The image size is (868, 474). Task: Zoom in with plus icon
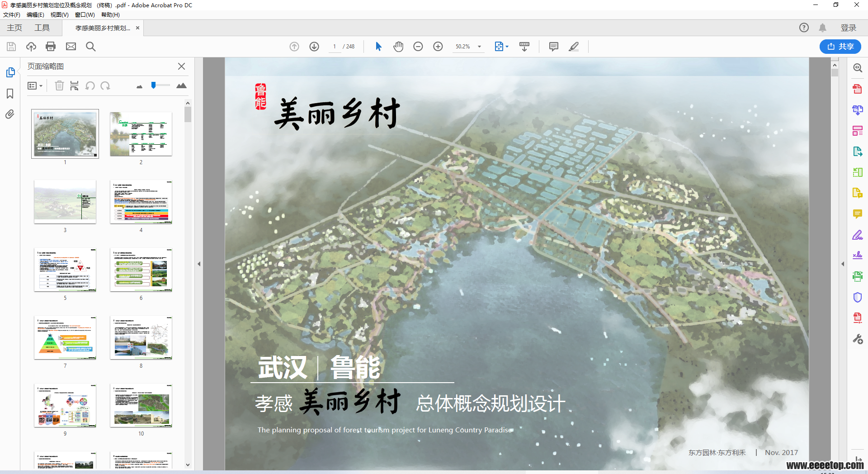coord(438,47)
